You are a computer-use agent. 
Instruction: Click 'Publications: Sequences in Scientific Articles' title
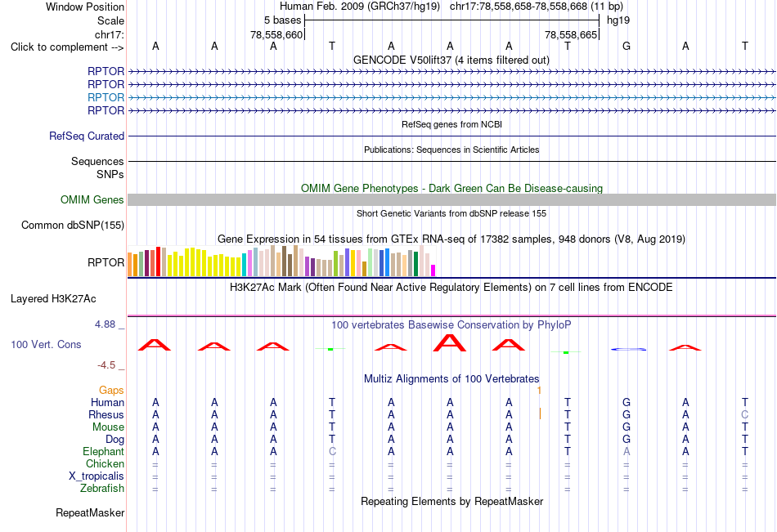pos(451,150)
